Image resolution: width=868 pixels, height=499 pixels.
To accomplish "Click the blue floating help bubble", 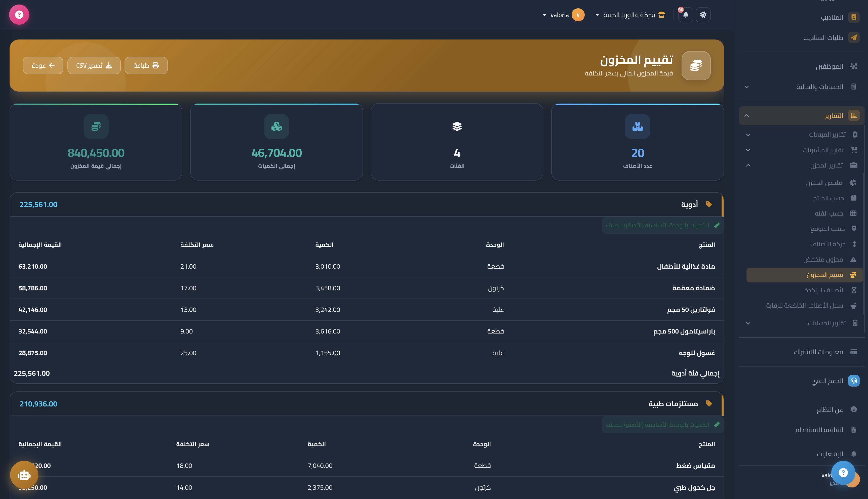I will pos(843,473).
